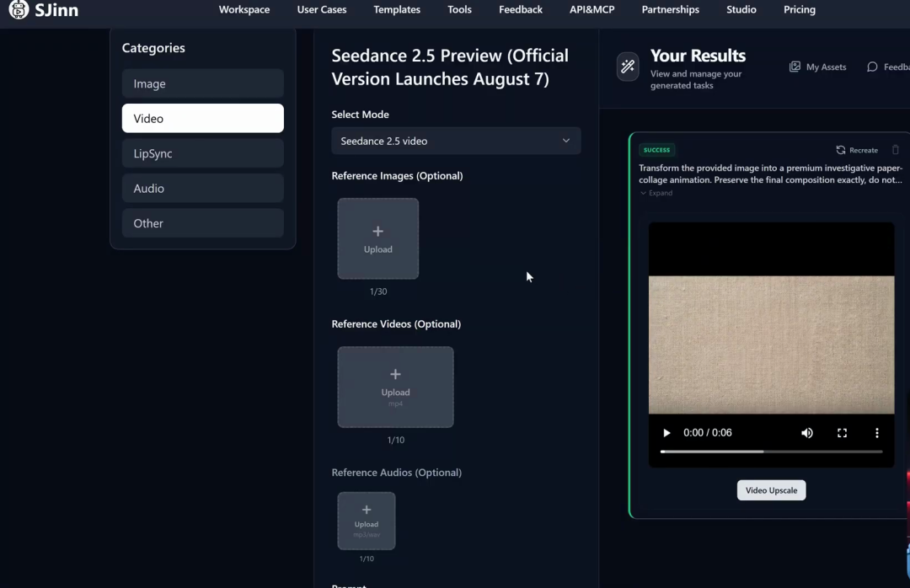
Task: Go to User Cases page
Action: coord(322,9)
